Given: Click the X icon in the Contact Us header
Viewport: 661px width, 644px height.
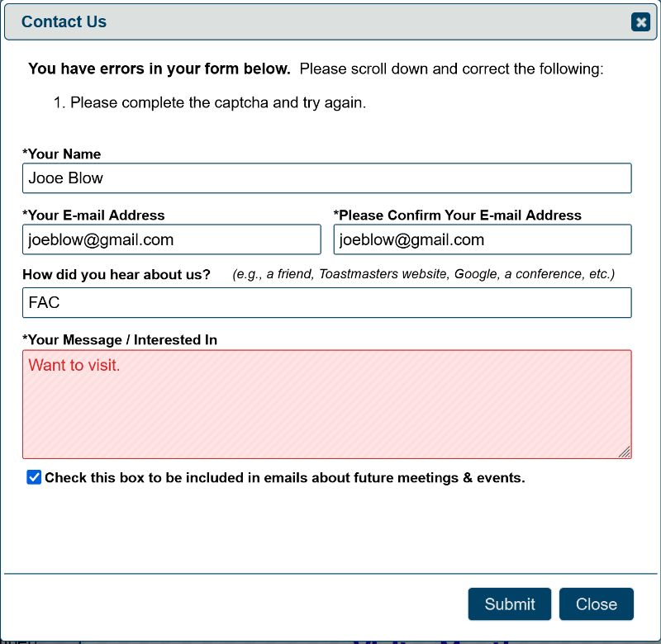Looking at the screenshot, I should 640,22.
